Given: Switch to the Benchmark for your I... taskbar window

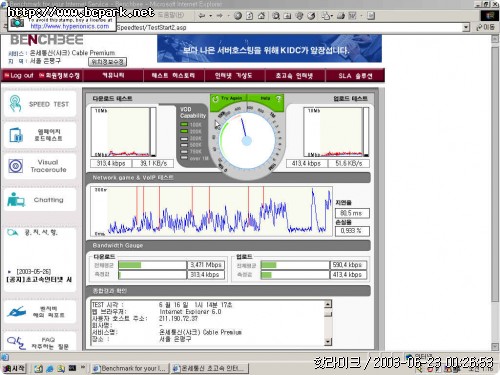Looking at the screenshot, I should pyautogui.click(x=130, y=368).
